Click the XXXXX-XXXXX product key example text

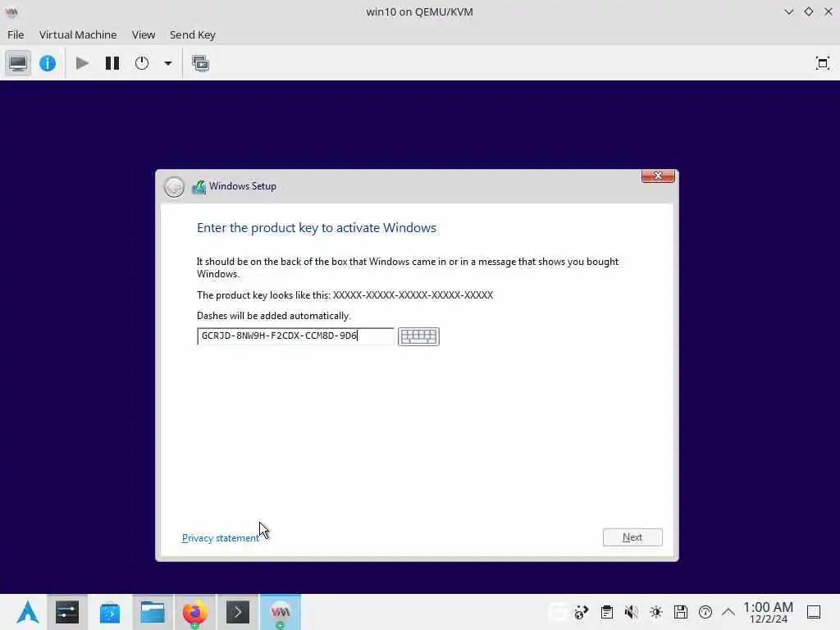point(413,295)
